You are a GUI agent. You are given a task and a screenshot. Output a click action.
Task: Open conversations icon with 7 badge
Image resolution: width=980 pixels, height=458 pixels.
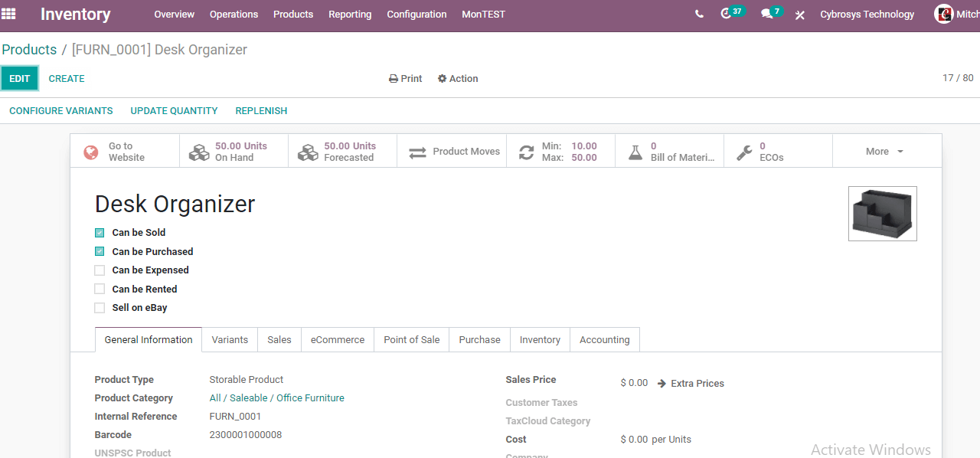click(771, 13)
